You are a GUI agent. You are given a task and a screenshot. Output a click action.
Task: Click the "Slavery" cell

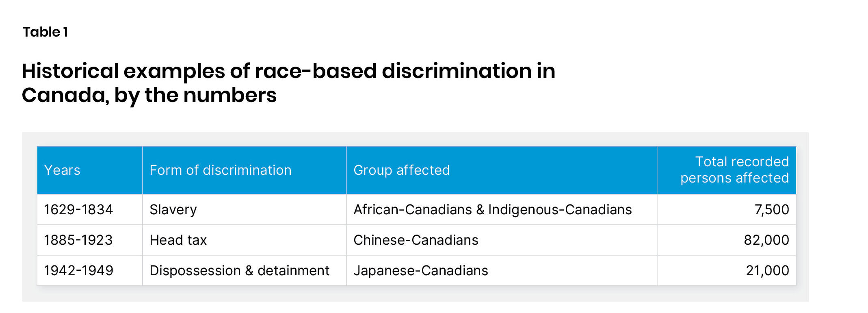[173, 210]
